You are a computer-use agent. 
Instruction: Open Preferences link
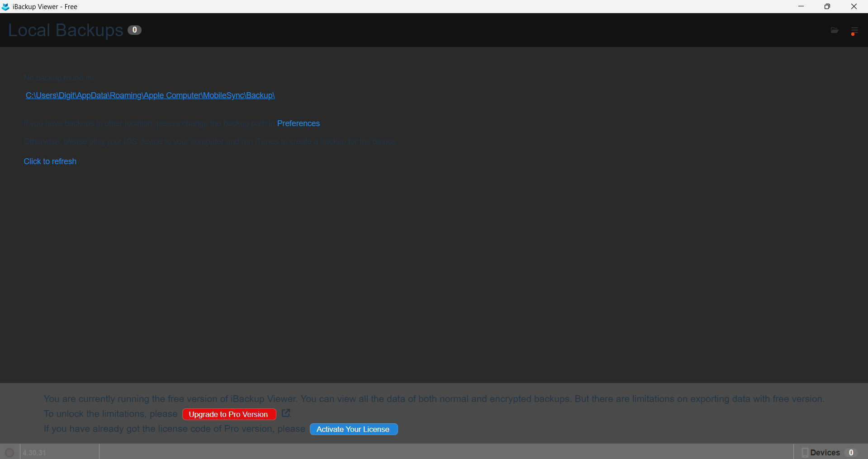coord(298,123)
